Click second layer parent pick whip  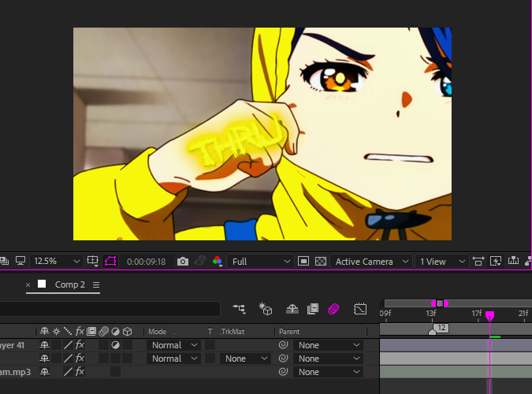click(283, 359)
